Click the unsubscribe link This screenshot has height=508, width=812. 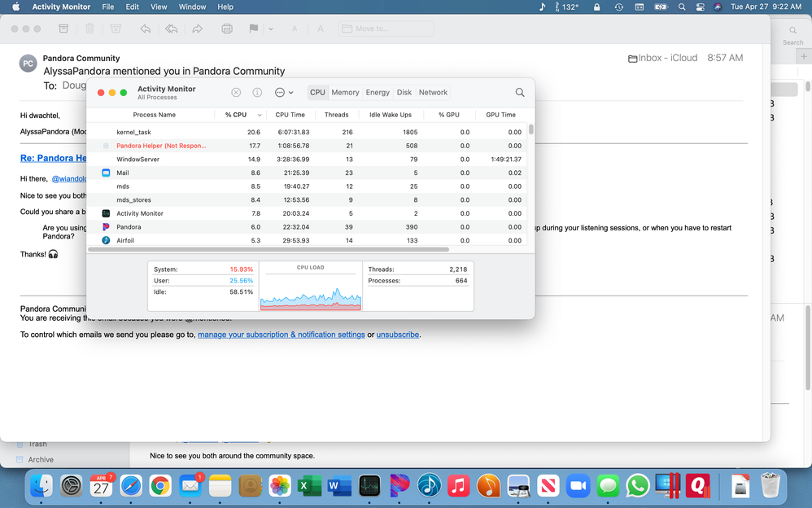click(x=398, y=335)
